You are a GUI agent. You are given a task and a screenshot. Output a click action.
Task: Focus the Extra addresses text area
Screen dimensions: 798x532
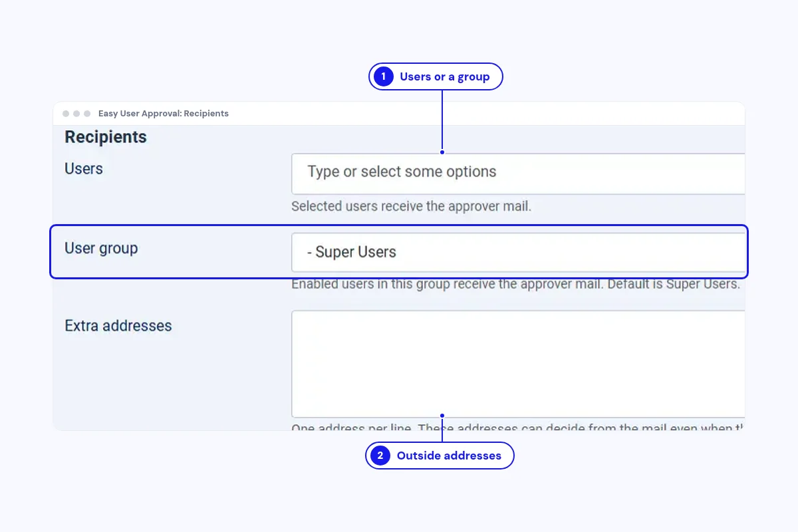click(x=518, y=364)
